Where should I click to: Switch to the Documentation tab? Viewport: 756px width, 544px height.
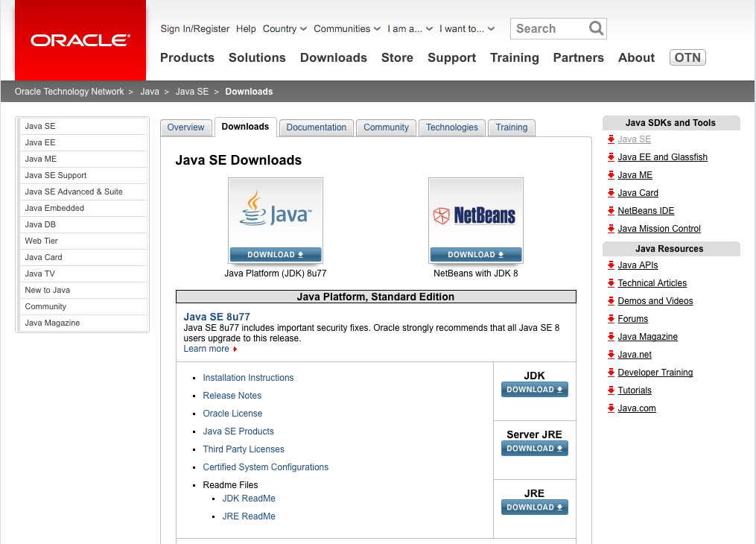(x=317, y=127)
